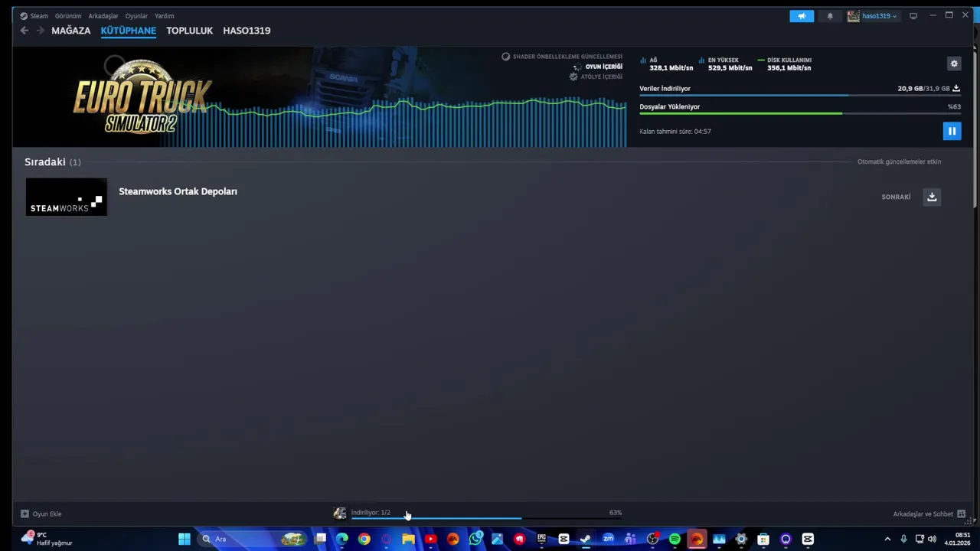This screenshot has width=980, height=551.
Task: Open Steamworks Ortak Depoları title
Action: point(178,191)
